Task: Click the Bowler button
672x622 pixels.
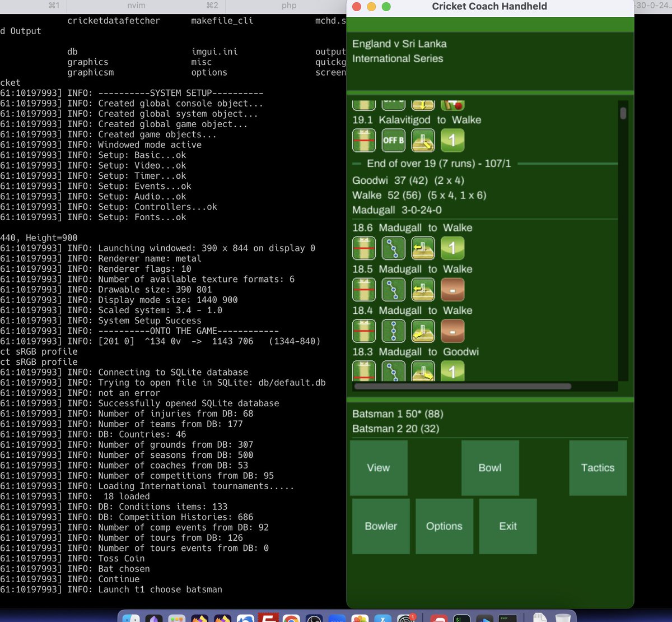Action: click(381, 526)
